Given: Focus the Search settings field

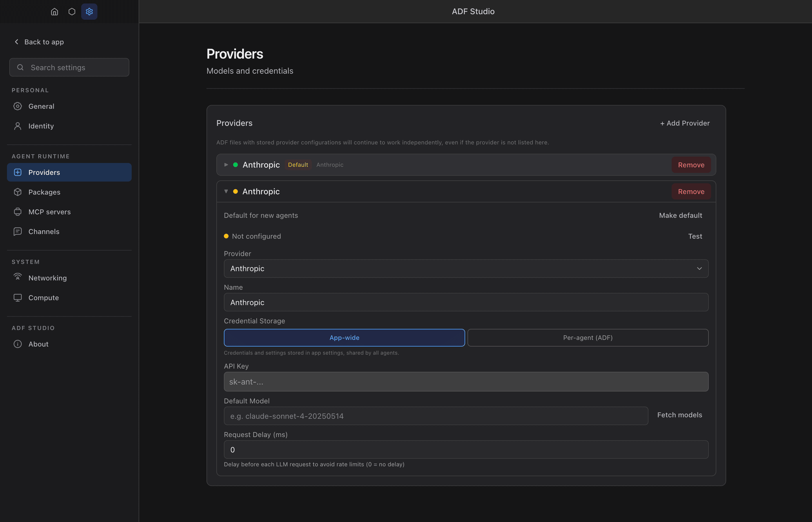Looking at the screenshot, I should (69, 67).
